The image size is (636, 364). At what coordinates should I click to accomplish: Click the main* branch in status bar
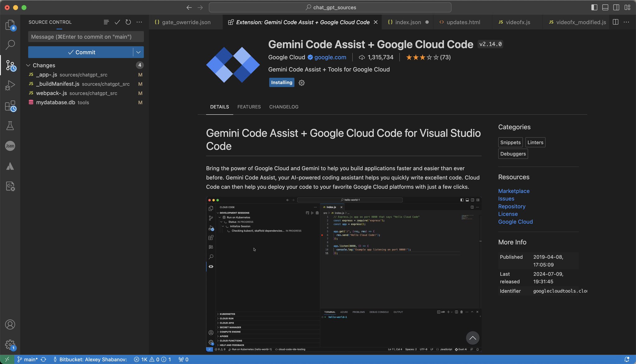[x=28, y=359]
